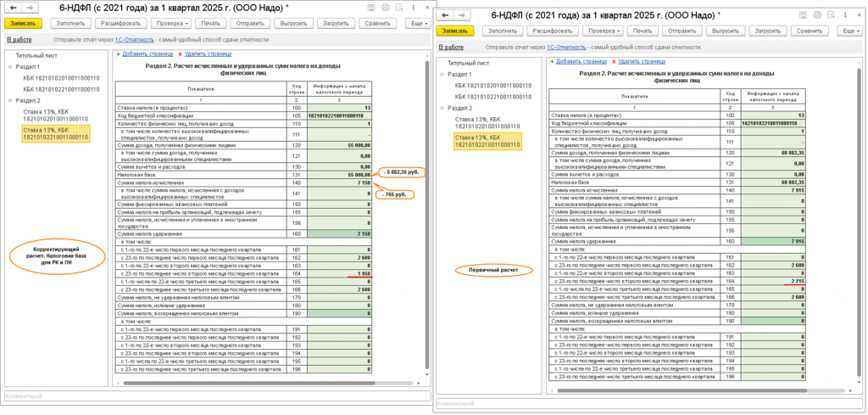868x415 pixels.
Task: Click Заполнить in the left window
Action: (x=70, y=23)
